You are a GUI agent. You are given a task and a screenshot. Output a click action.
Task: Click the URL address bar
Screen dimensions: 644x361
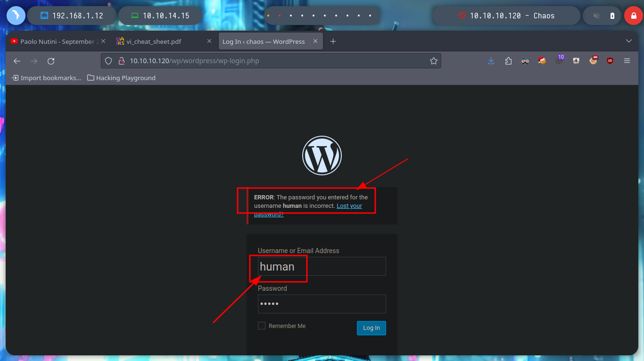coord(271,61)
